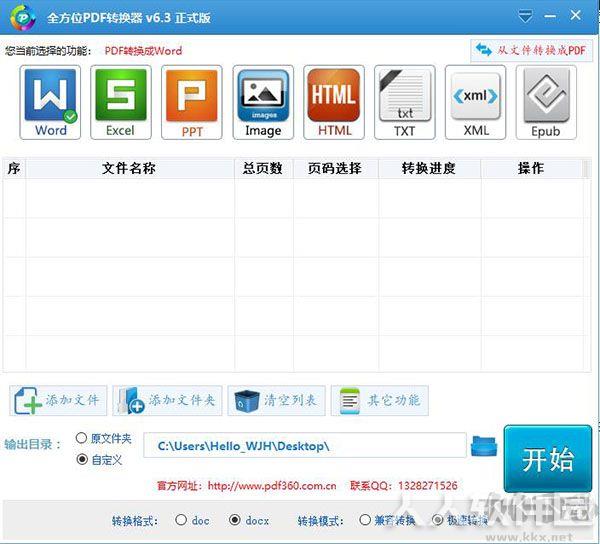Select the Image conversion icon
The image size is (600, 544).
(263, 102)
